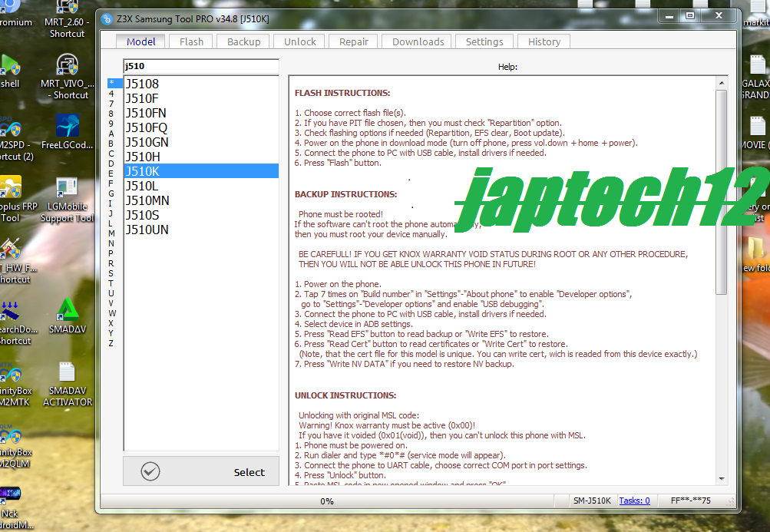Viewport: 770px width, 532px height.
Task: Open the Chromium desktop icon
Action: [x=15, y=14]
